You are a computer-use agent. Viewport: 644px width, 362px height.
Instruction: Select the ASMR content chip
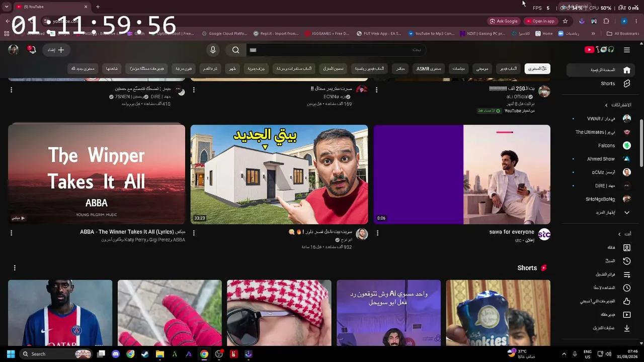[x=429, y=68]
